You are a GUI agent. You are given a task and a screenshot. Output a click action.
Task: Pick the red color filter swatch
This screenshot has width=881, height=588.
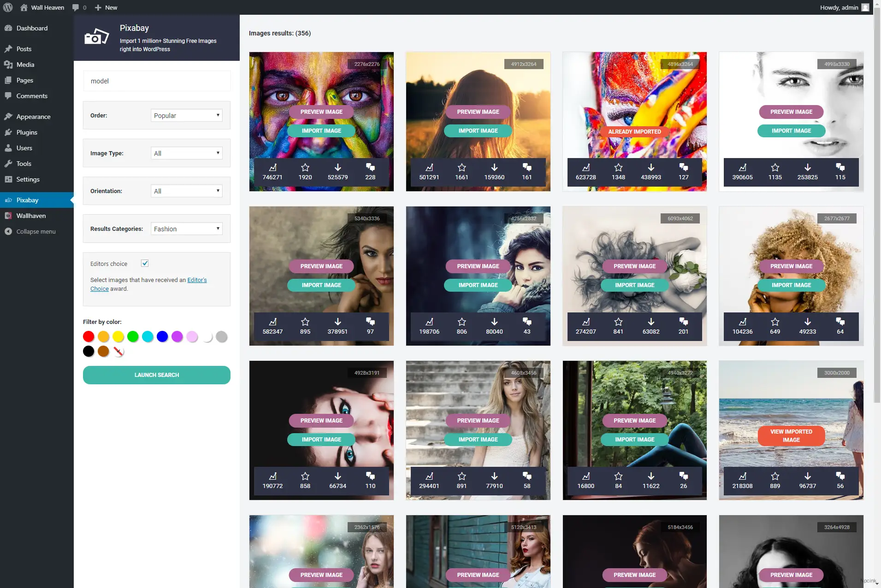pos(89,336)
